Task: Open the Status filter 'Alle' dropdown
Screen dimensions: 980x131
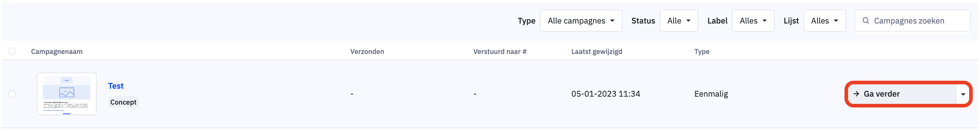Action: pyautogui.click(x=678, y=21)
